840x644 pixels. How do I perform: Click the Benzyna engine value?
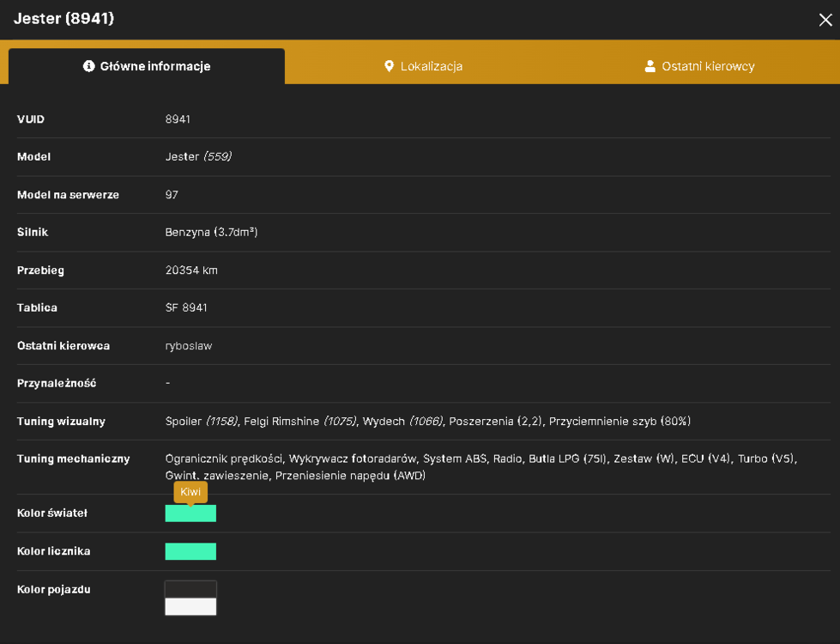(x=211, y=232)
